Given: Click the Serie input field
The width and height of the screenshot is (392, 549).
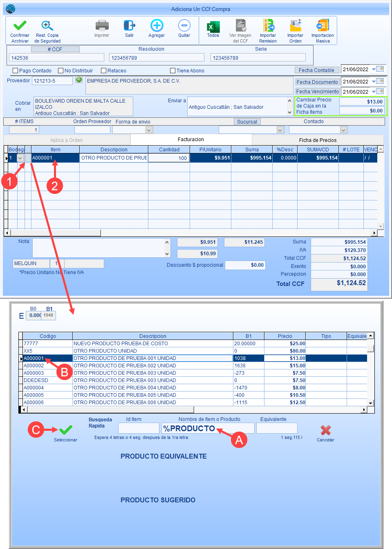Looking at the screenshot, I should pos(258,58).
